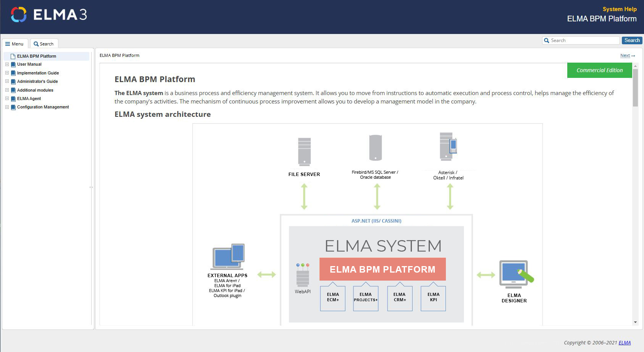Expand the Configuration Management node
Viewport: 644px width, 352px height.
pyautogui.click(x=7, y=107)
